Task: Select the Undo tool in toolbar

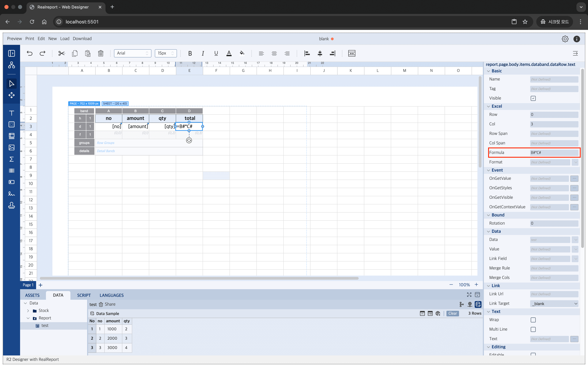Action: coord(29,53)
